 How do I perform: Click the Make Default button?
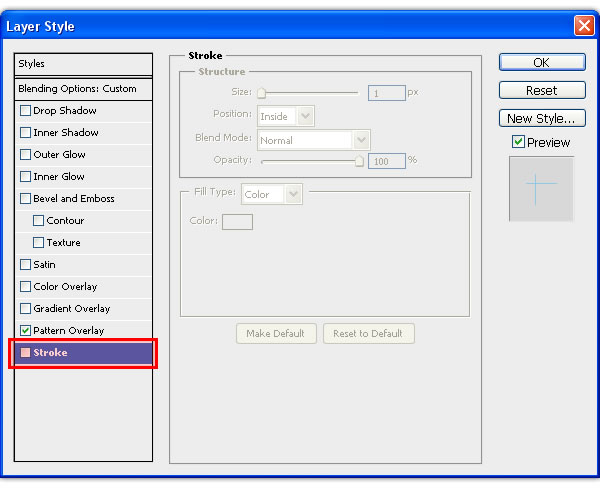pos(276,334)
